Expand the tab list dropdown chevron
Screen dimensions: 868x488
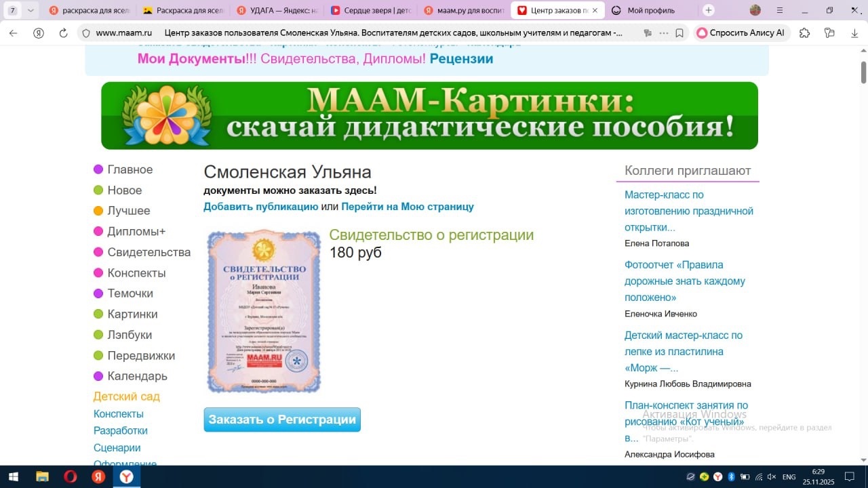coord(31,10)
